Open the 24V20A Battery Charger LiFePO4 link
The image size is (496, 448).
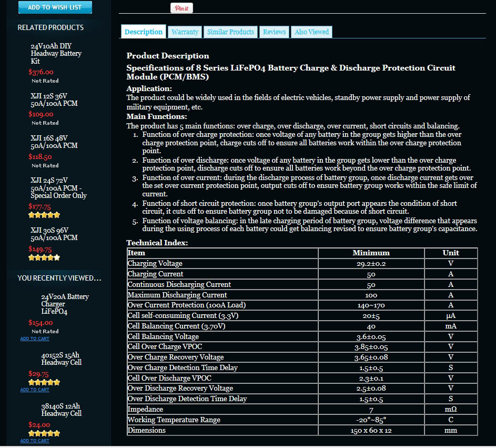point(65,304)
